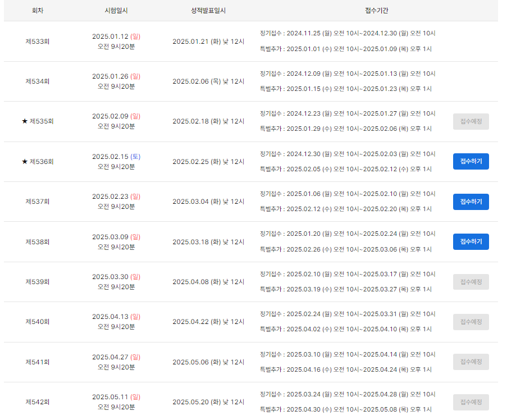Click 접수예정 button for 제539회

(471, 282)
